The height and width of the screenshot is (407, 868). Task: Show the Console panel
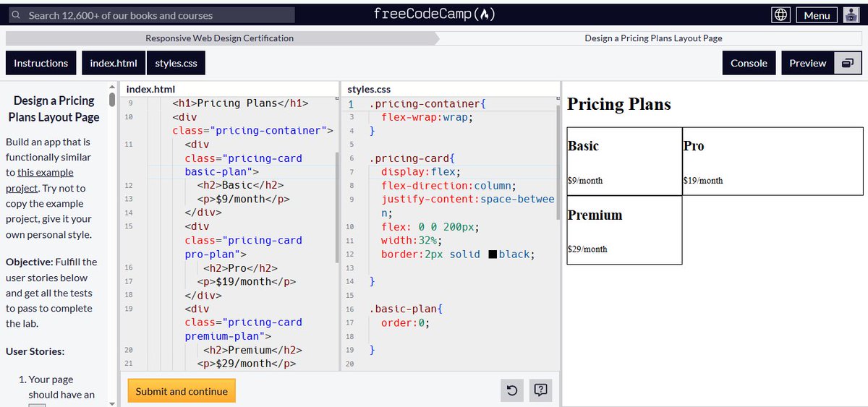pyautogui.click(x=749, y=63)
